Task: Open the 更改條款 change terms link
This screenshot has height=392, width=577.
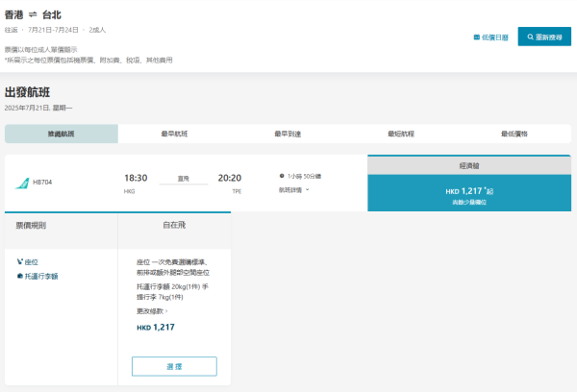Action: point(152,311)
